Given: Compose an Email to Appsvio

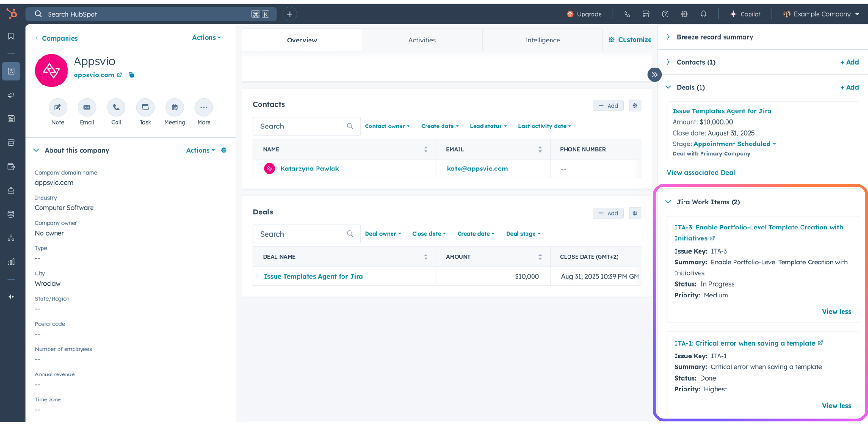Looking at the screenshot, I should click(87, 108).
